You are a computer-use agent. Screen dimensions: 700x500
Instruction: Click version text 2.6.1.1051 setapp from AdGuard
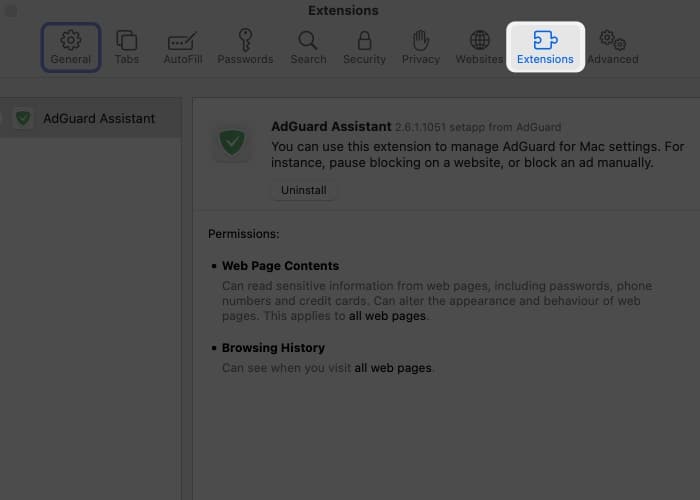(478, 127)
